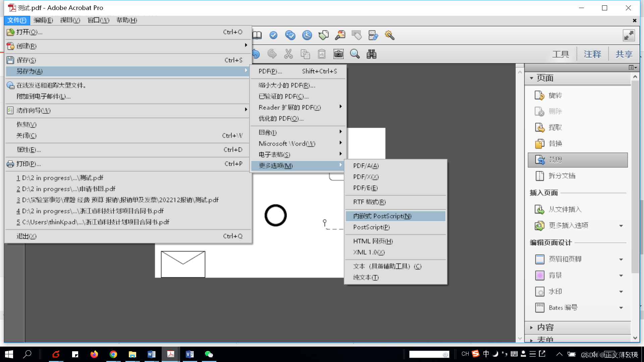The height and width of the screenshot is (362, 644).
Task: Click the 共享 share button
Action: (624, 54)
